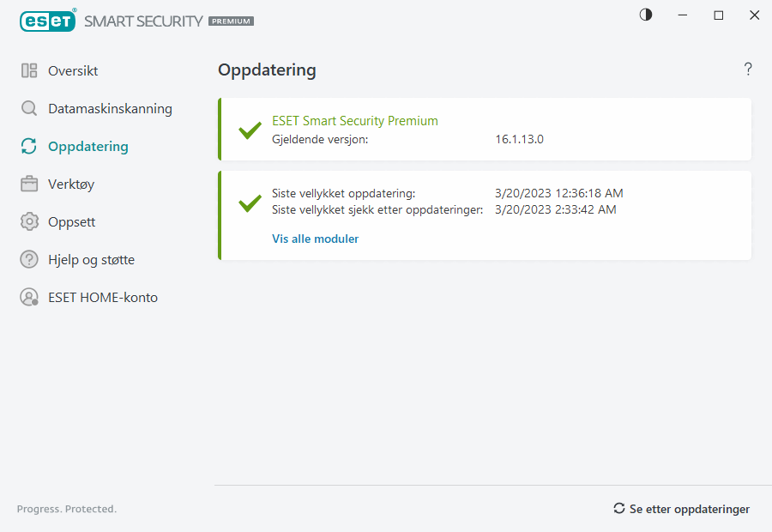This screenshot has height=532, width=772.
Task: Open Oppsett settings page
Action: point(71,222)
